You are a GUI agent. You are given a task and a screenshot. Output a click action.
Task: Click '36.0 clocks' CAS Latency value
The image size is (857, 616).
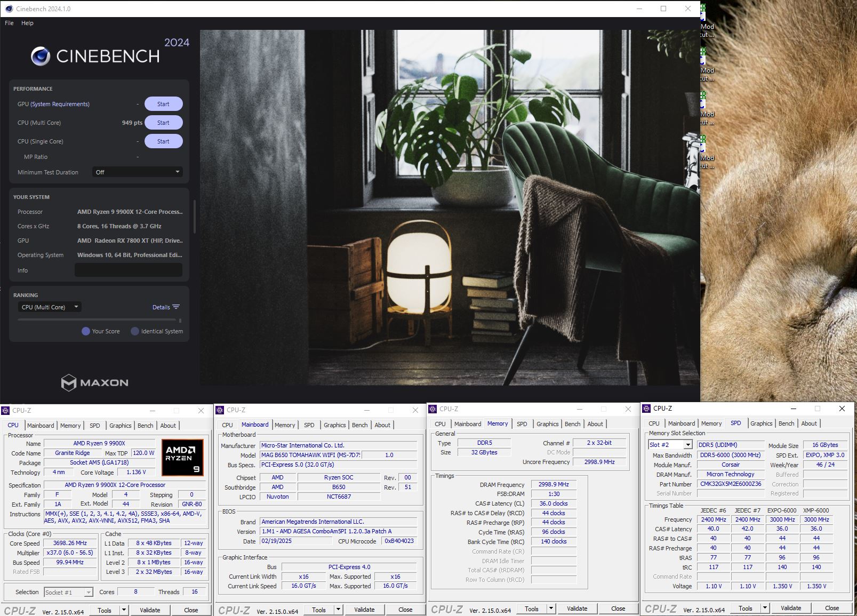click(x=554, y=503)
